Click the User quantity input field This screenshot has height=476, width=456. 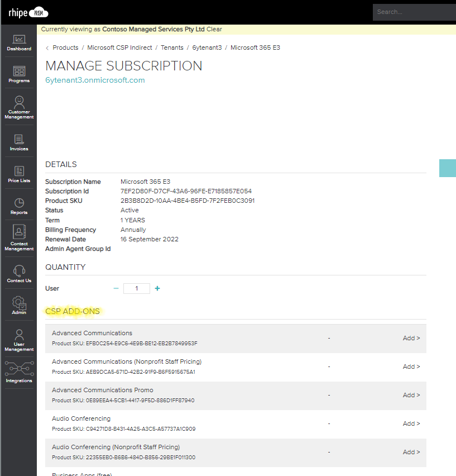(136, 288)
